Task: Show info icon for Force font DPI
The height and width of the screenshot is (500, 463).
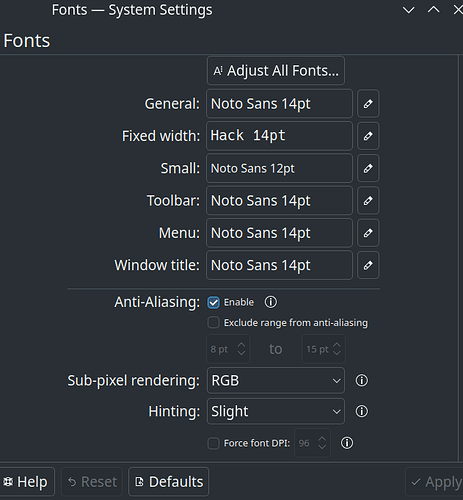Action: 347,443
